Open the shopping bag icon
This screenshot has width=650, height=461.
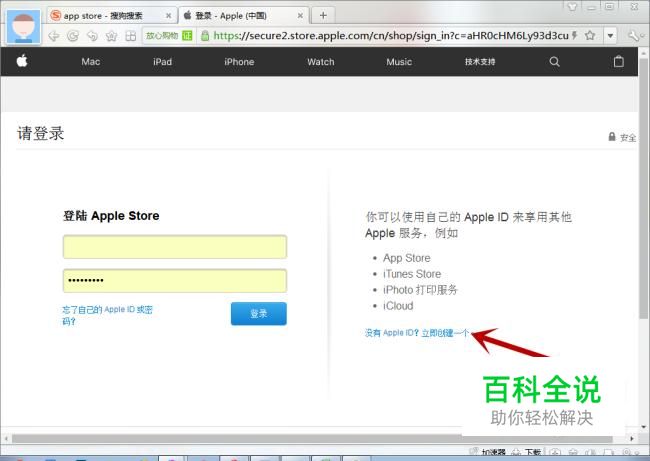(x=618, y=61)
